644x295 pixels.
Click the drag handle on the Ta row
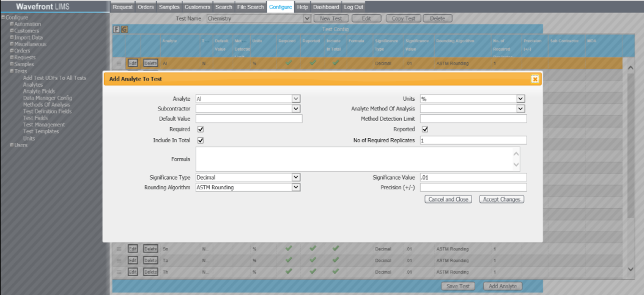[119, 261]
